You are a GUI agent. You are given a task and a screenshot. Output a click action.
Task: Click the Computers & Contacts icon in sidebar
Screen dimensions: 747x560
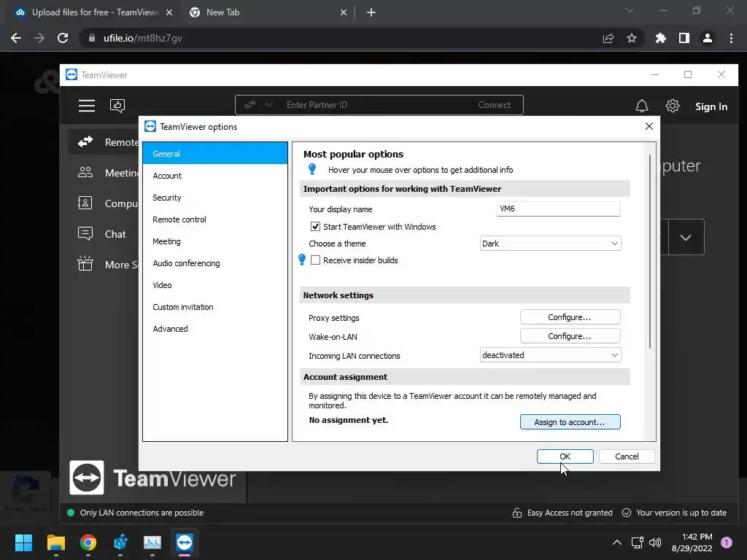[85, 203]
